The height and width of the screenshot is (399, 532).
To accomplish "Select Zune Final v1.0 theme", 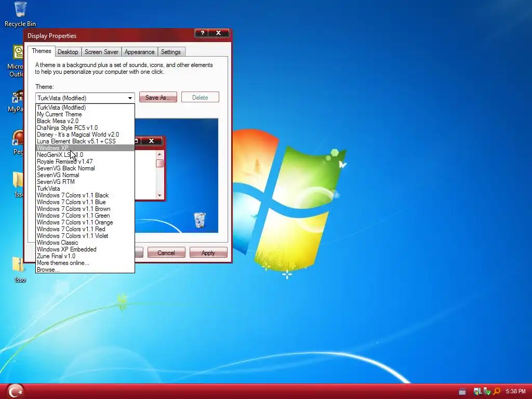I will (x=85, y=256).
